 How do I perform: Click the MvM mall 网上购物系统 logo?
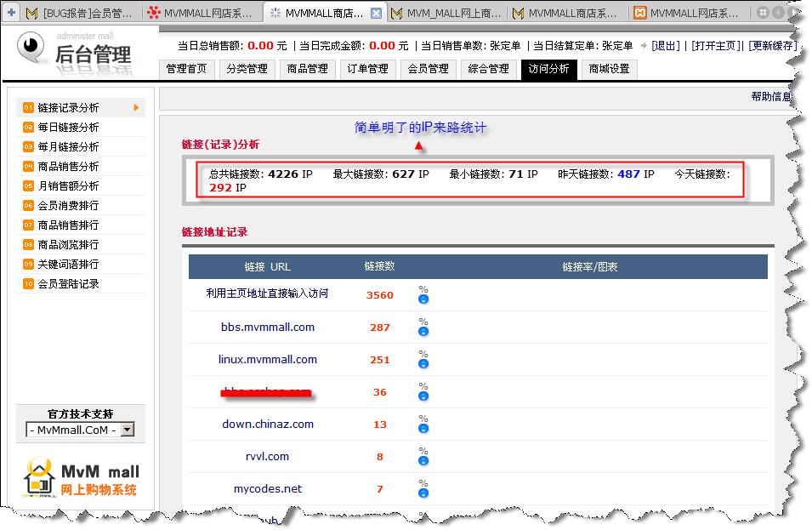tap(81, 479)
